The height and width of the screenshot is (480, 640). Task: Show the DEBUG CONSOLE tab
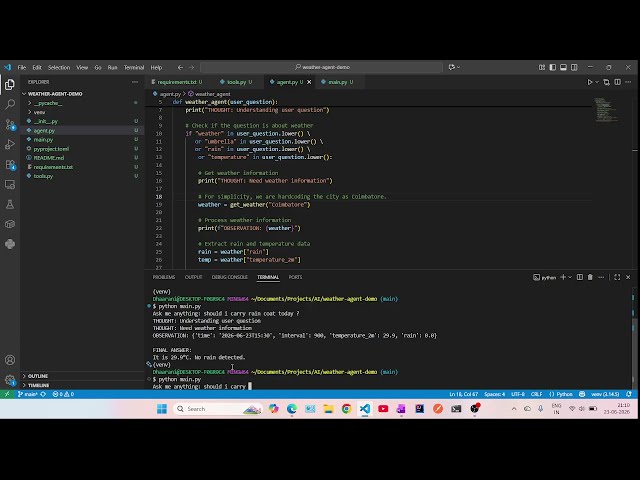(x=229, y=277)
